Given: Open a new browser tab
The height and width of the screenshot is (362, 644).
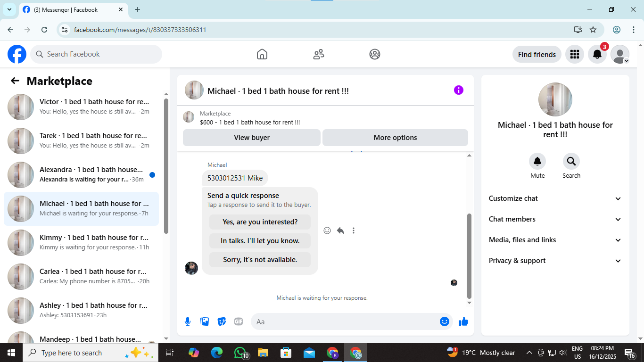Looking at the screenshot, I should tap(138, 9).
